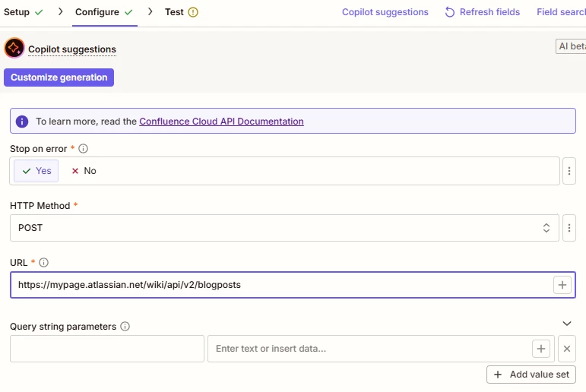The width and height of the screenshot is (586, 392).
Task: Remove the query string parameter row
Action: [x=566, y=349]
